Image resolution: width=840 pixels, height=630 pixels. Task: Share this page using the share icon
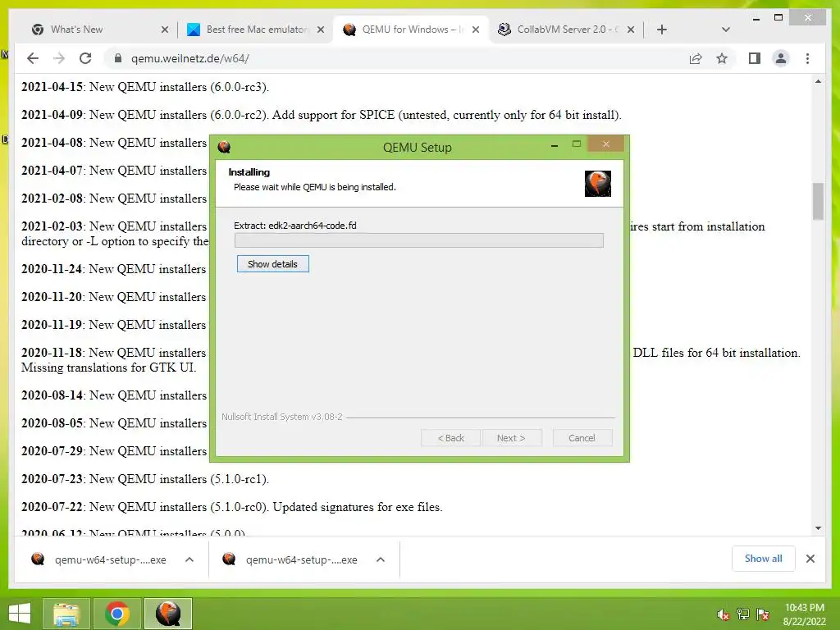tap(696, 58)
